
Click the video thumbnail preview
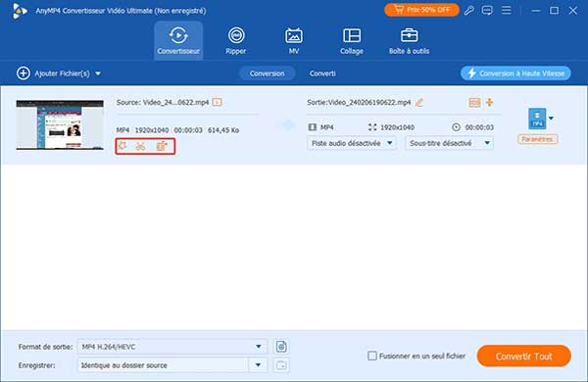[60, 124]
